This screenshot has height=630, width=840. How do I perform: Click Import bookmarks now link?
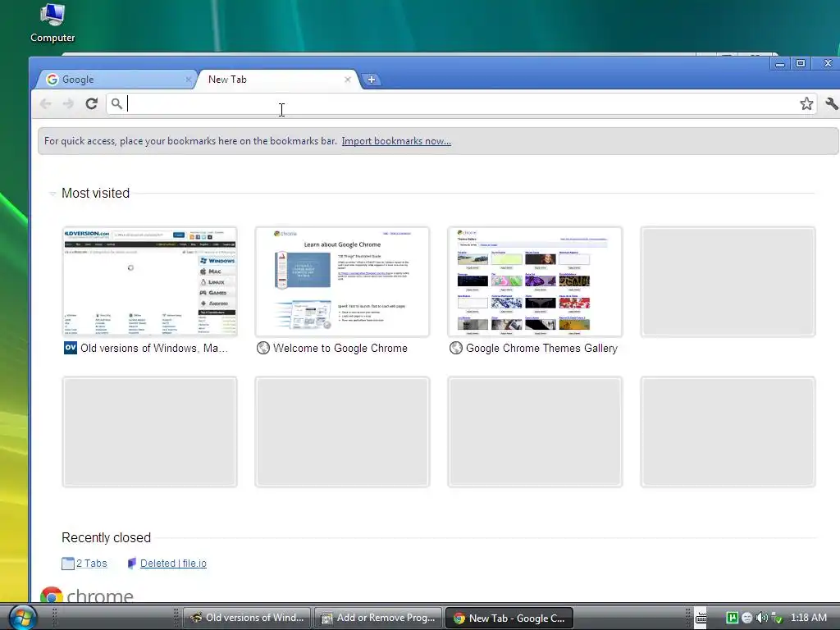pos(396,141)
